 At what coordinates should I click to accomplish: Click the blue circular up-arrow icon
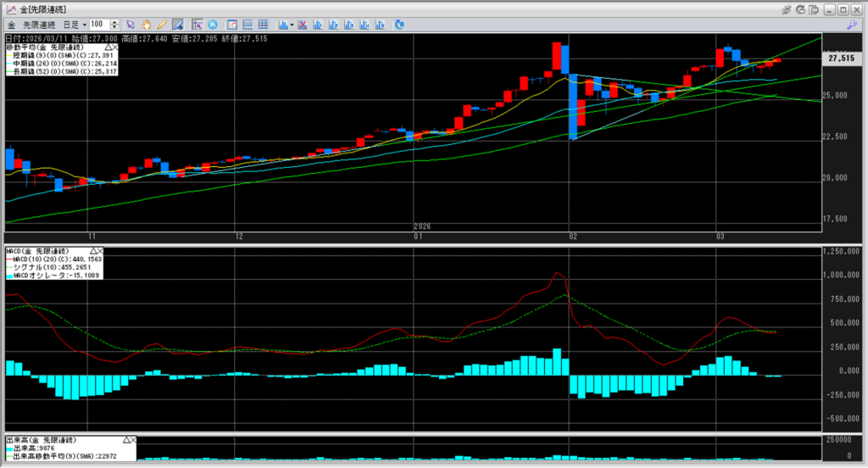(x=211, y=25)
